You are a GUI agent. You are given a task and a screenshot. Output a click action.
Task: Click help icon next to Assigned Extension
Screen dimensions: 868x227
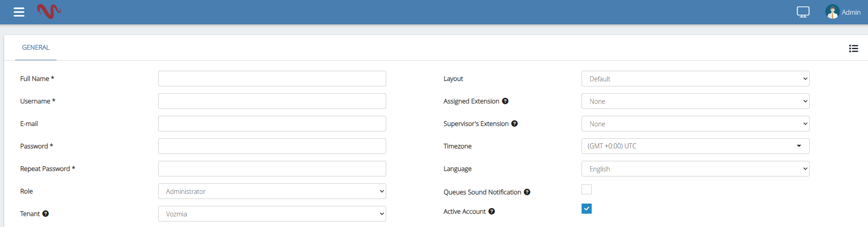click(x=505, y=101)
